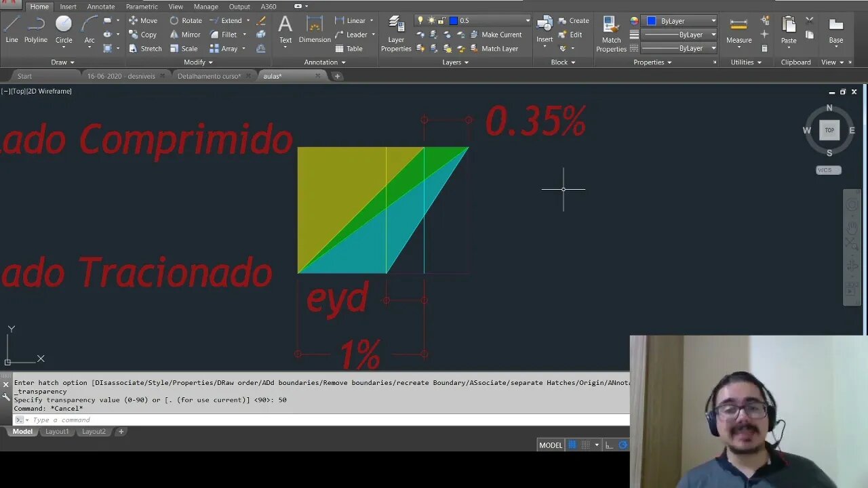Expand the Draw panel
The height and width of the screenshot is (488, 868).
pos(62,62)
